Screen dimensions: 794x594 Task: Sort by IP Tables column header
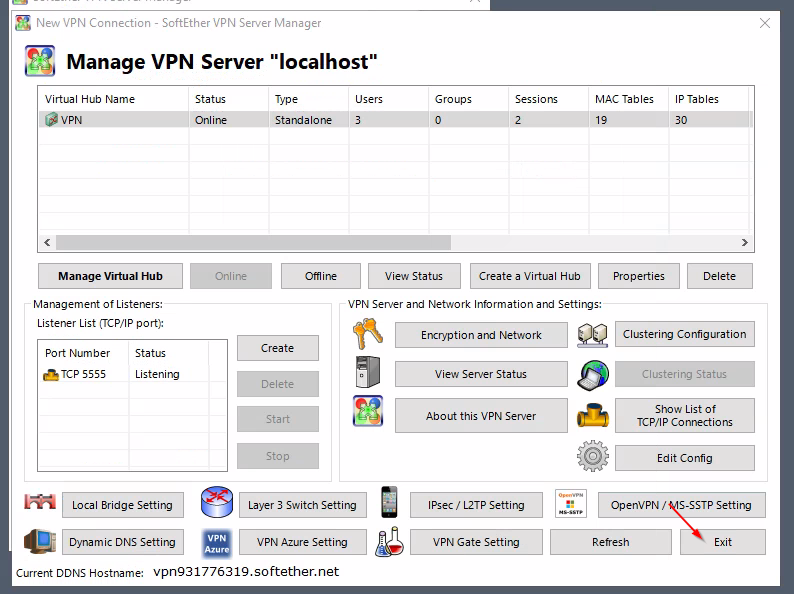click(x=709, y=99)
